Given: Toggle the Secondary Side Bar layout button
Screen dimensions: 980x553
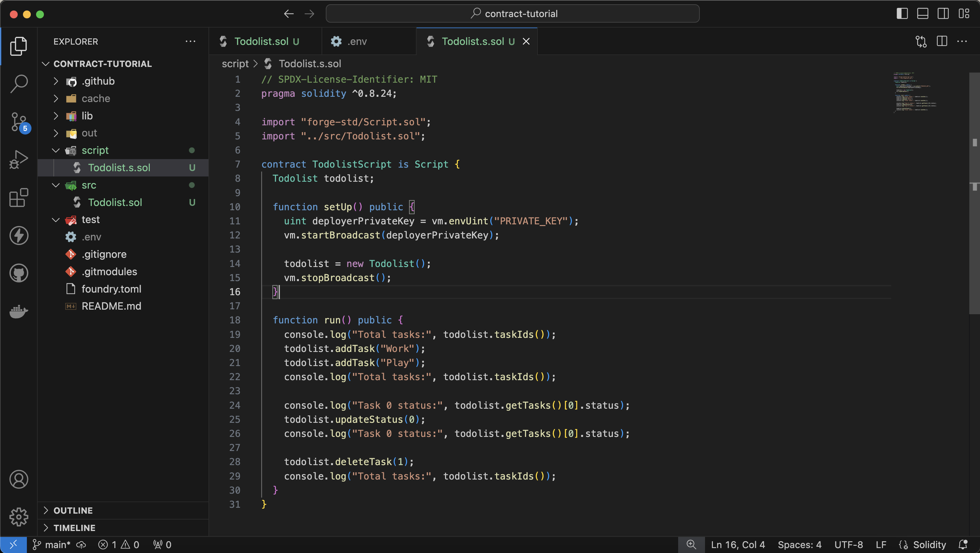Looking at the screenshot, I should pyautogui.click(x=943, y=14).
